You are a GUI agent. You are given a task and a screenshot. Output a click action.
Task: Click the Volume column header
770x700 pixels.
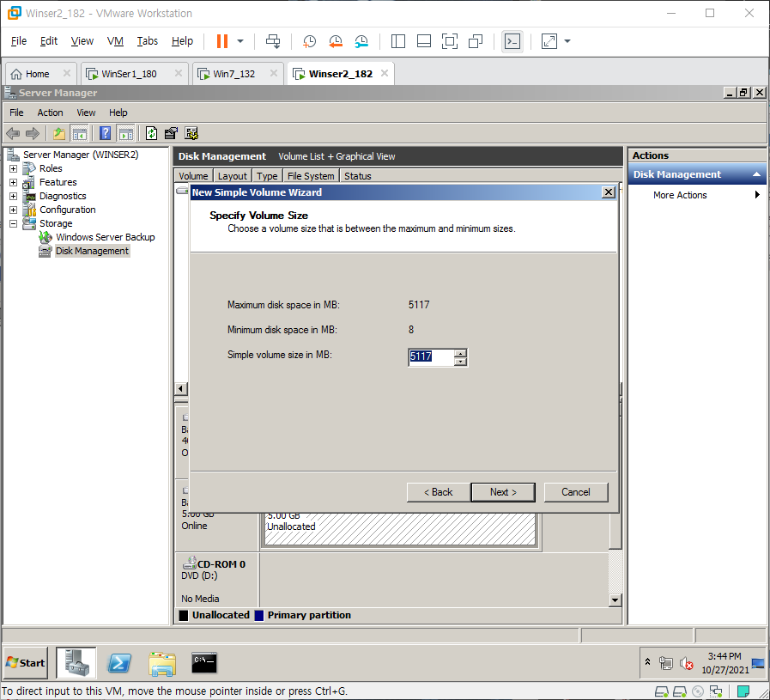point(193,176)
